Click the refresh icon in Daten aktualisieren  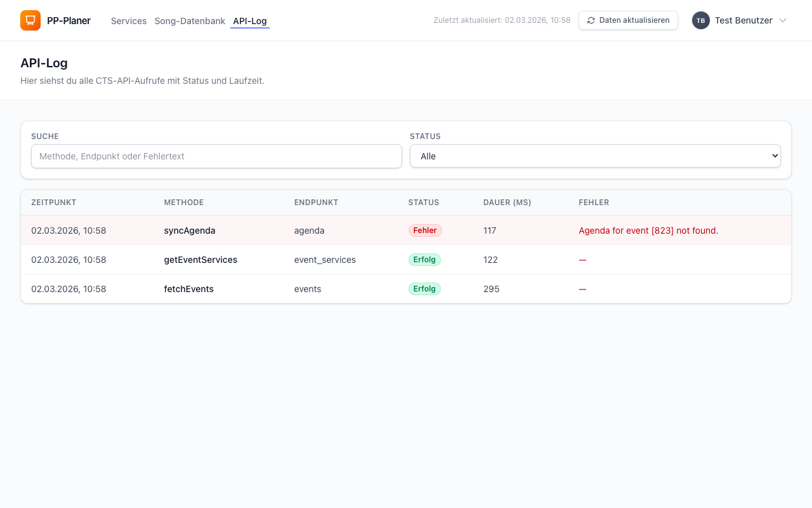click(x=591, y=20)
